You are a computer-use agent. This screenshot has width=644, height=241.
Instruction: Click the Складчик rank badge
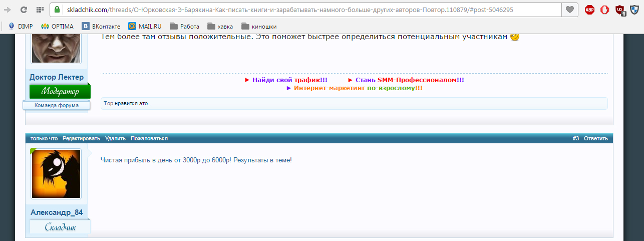(60, 227)
